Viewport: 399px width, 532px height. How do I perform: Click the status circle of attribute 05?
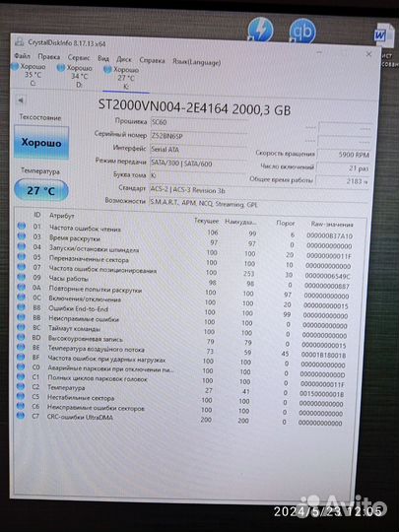(22, 256)
